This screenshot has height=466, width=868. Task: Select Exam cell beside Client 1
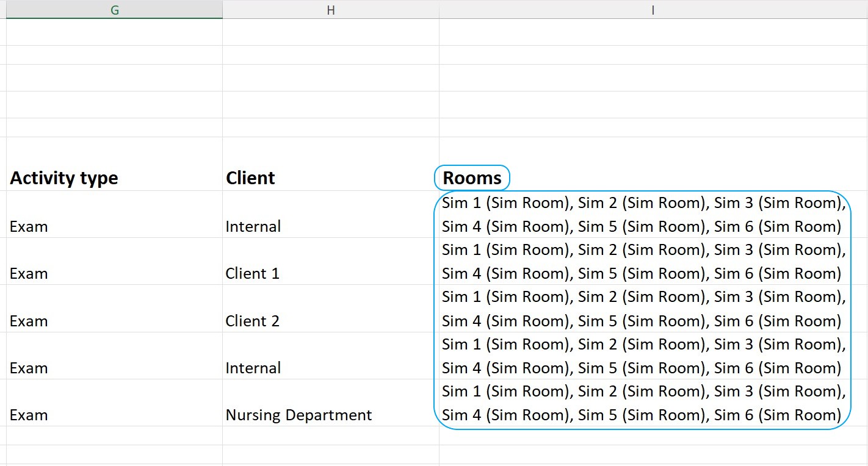click(x=114, y=262)
